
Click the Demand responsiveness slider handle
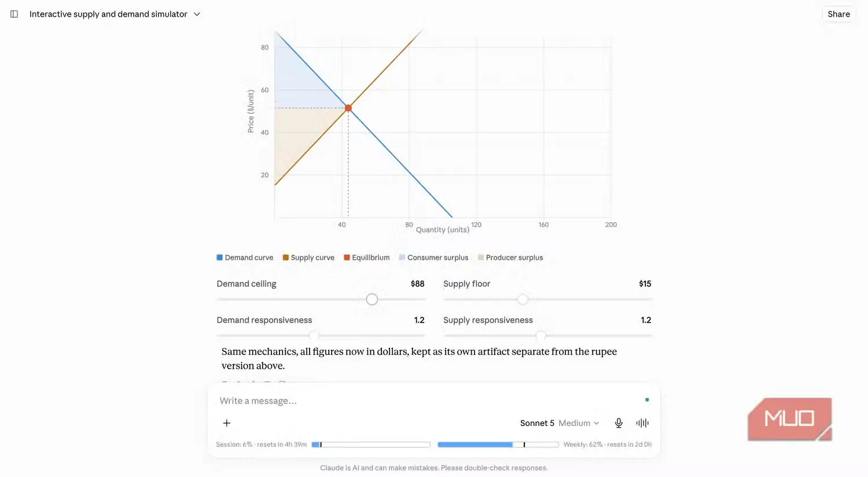[x=314, y=336]
